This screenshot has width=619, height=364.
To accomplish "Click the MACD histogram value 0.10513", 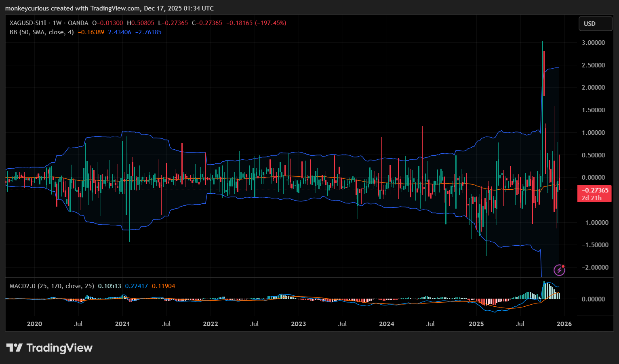I will [x=109, y=286].
